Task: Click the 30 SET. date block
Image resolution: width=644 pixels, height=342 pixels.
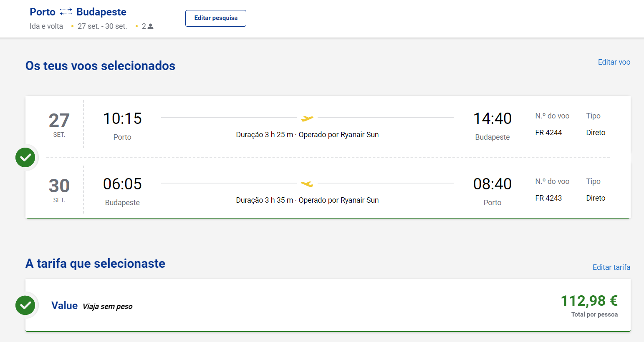Action: point(59,190)
